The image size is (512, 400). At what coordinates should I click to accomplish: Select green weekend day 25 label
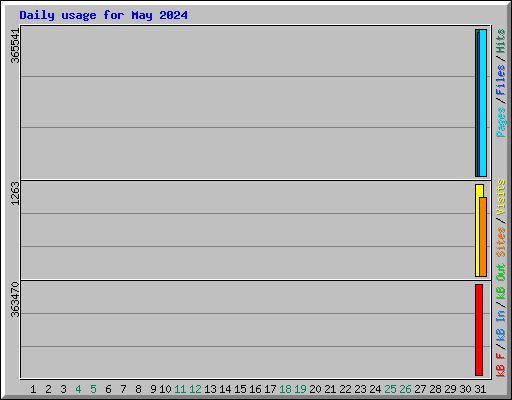(x=390, y=389)
